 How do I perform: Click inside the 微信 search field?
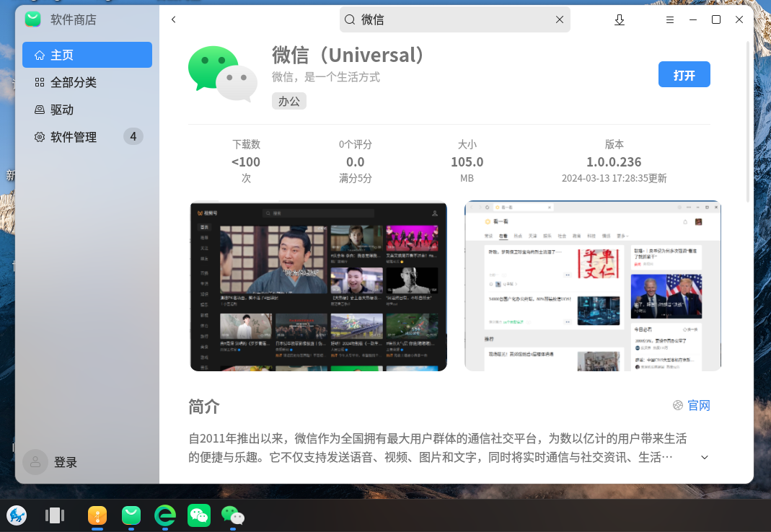[x=454, y=20]
